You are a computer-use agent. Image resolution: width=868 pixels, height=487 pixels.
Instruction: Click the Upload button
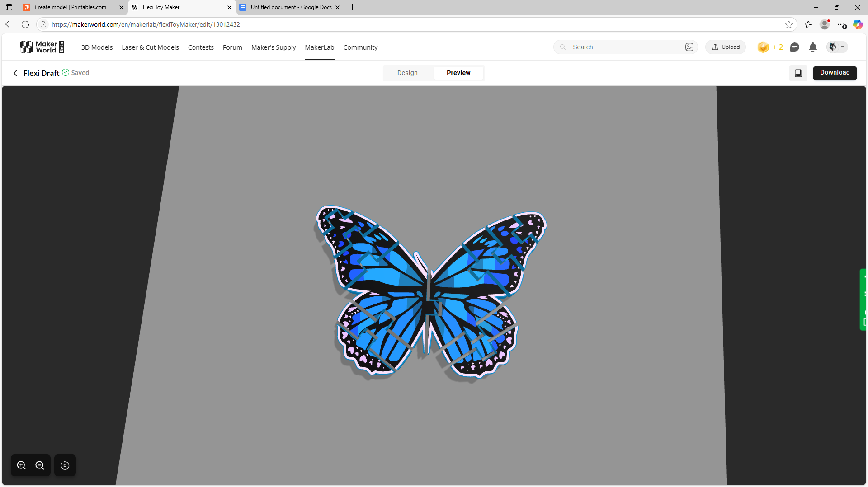click(726, 47)
